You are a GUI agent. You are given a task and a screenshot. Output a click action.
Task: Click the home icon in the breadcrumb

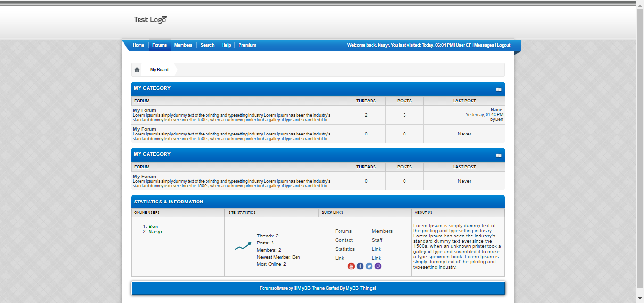click(x=137, y=70)
